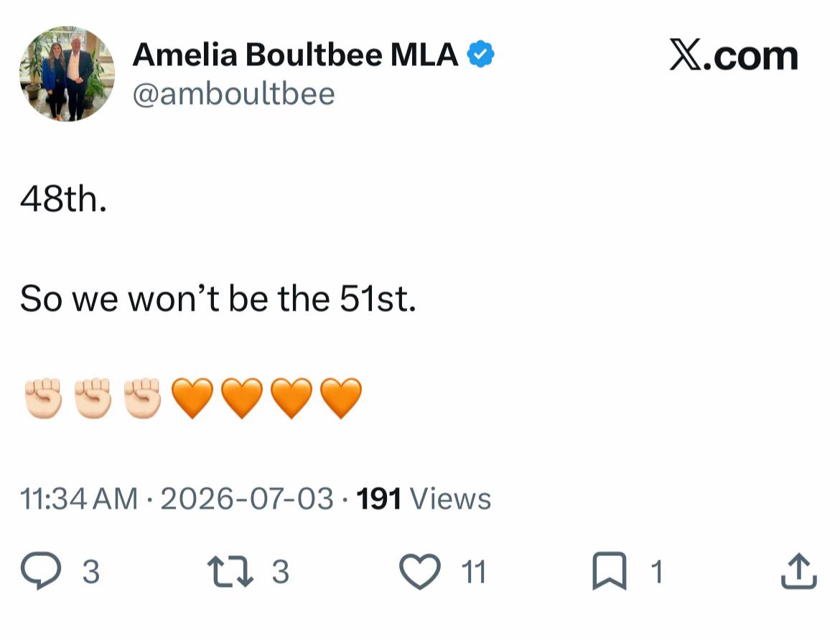Screen dimensions: 840x640
Task: Click the X.com logo
Action: click(734, 55)
